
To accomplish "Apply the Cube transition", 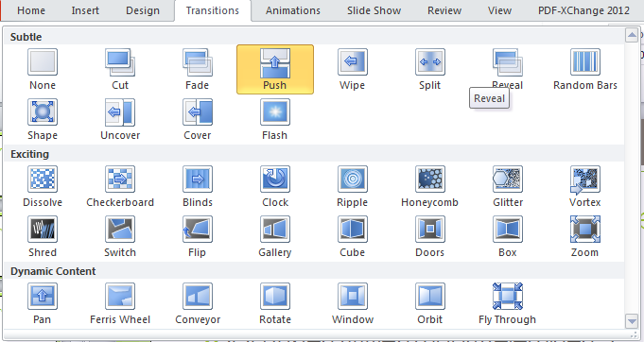I will click(x=353, y=236).
